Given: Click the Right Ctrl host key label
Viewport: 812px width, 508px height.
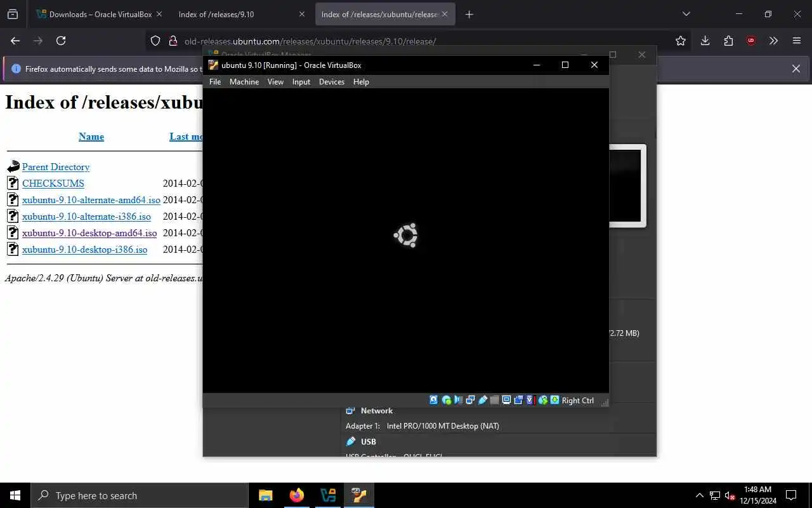Looking at the screenshot, I should tap(578, 401).
